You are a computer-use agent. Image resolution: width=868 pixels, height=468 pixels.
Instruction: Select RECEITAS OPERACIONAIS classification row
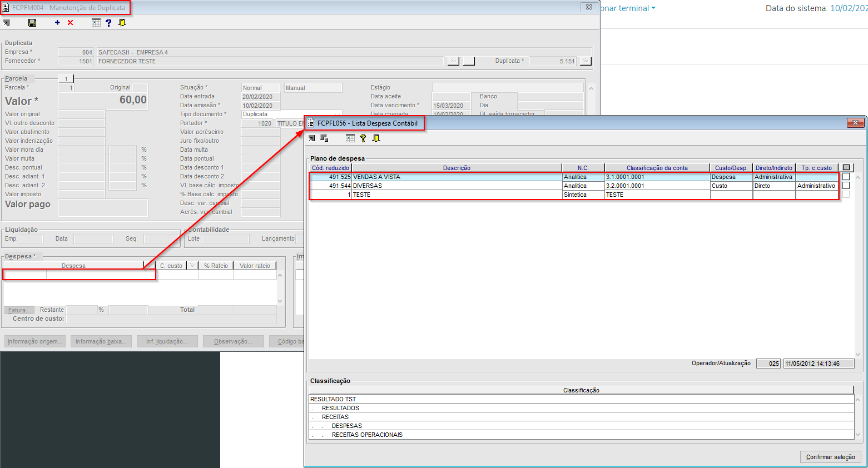pos(581,435)
